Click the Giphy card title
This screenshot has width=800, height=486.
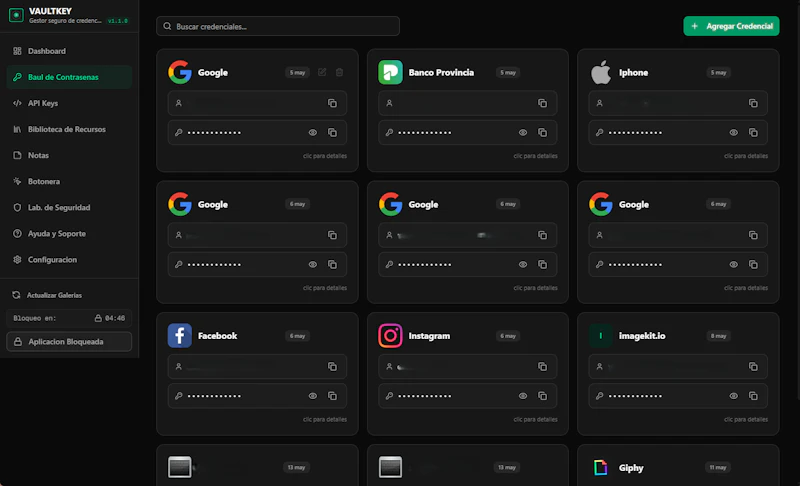(x=631, y=468)
